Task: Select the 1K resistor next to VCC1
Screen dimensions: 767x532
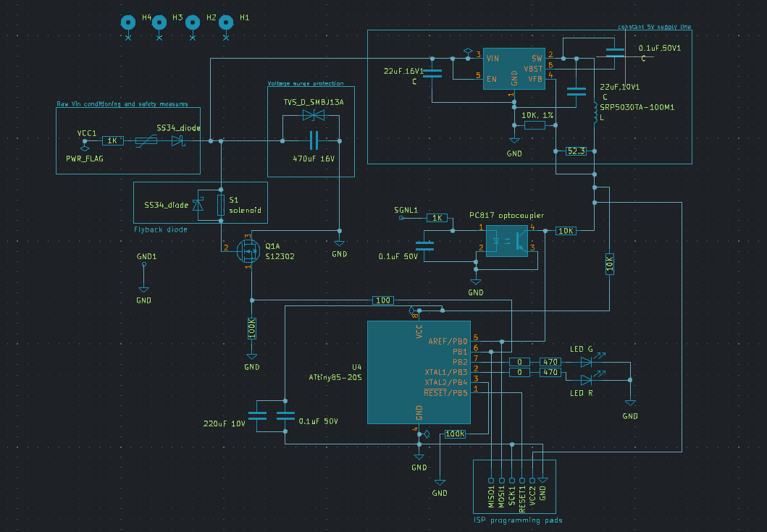Action: pos(112,141)
